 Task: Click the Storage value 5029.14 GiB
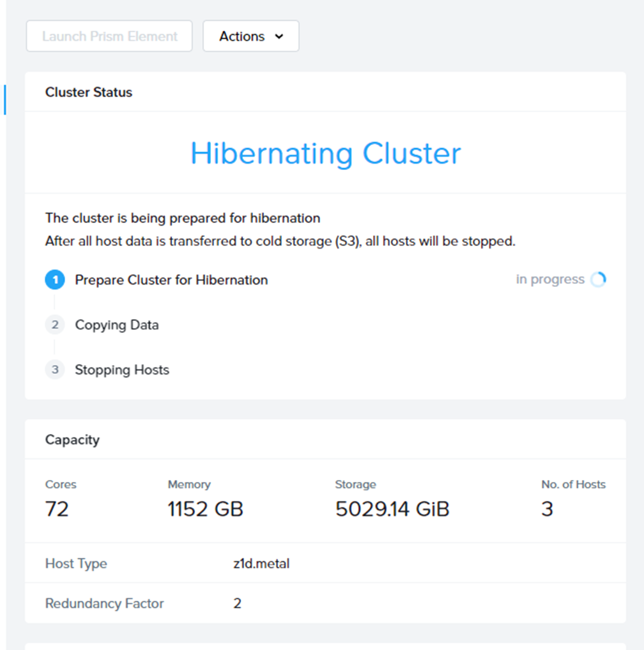[392, 509]
